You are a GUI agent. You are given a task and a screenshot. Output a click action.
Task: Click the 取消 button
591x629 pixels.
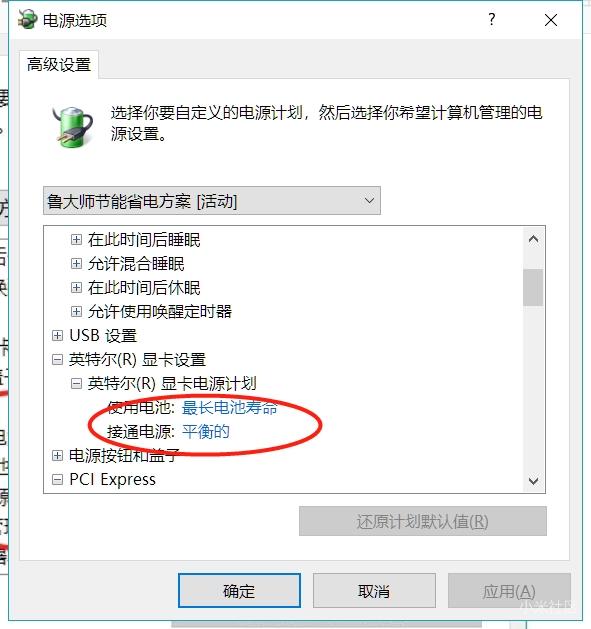[x=374, y=590]
